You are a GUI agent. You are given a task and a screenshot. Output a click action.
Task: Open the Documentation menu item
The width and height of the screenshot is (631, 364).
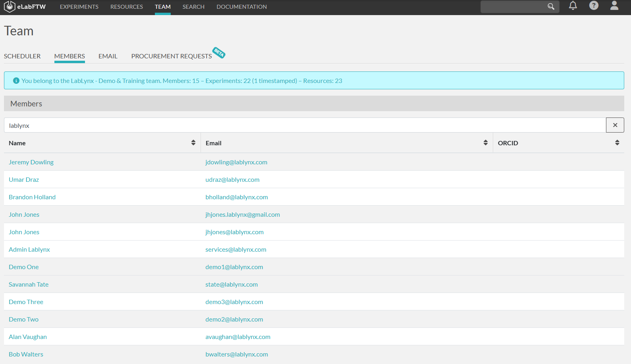pos(241,7)
